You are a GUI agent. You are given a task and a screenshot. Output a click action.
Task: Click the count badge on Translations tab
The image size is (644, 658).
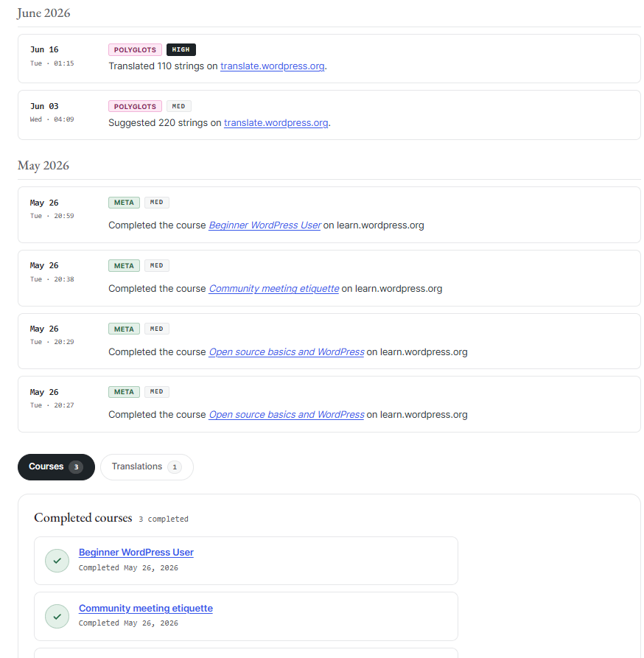[x=175, y=467]
